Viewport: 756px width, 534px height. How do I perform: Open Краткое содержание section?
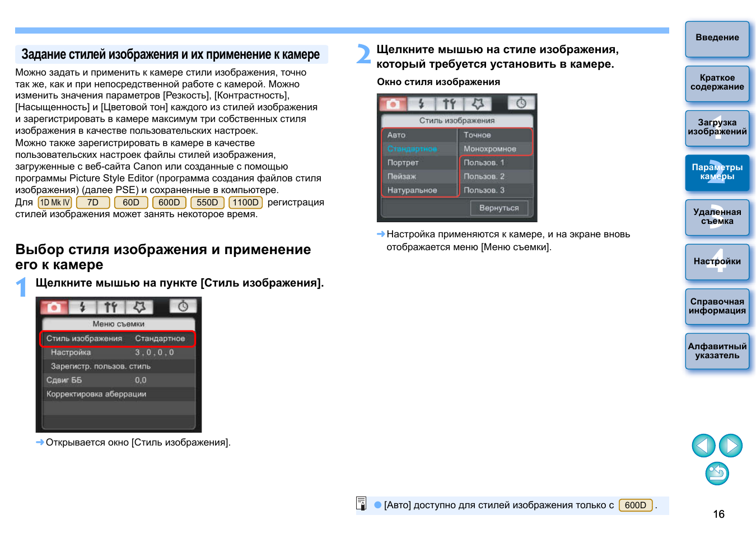(x=717, y=83)
